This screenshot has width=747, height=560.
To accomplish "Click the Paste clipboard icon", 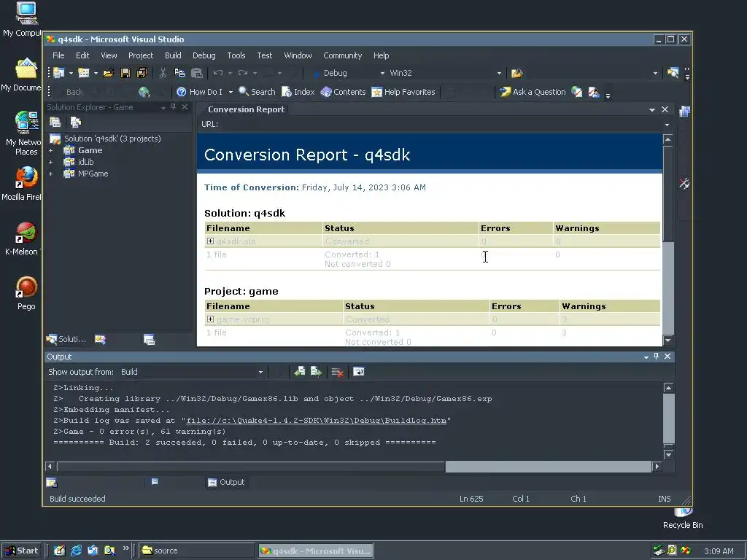I will (197, 73).
